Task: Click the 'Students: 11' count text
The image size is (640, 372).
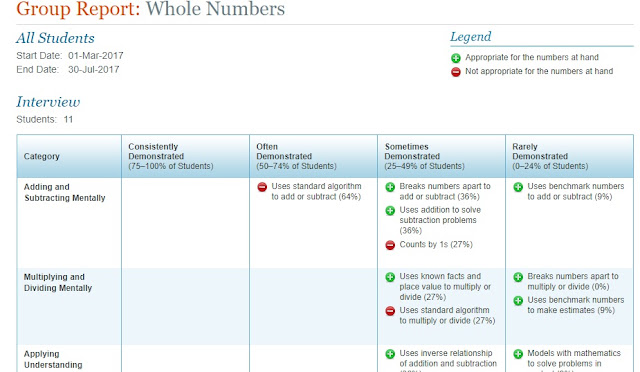Action: tap(44, 120)
